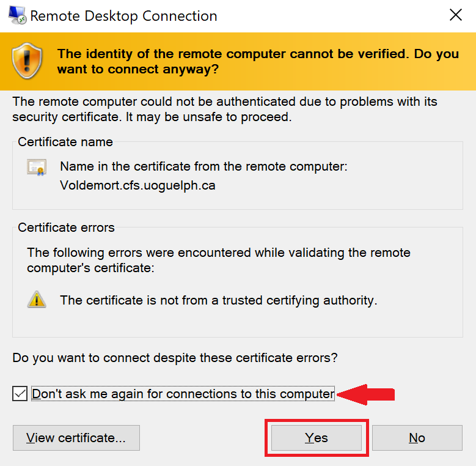Click the certificate icon beside the name
This screenshot has height=466, width=476.
[37, 167]
